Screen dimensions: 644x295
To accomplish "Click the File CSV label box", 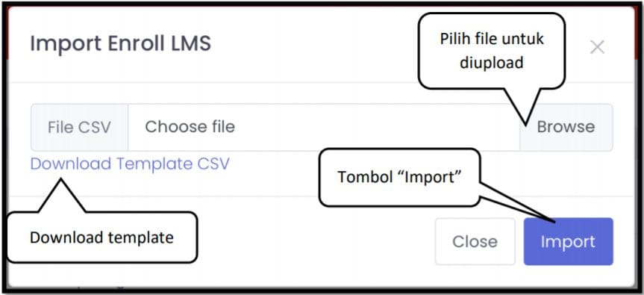I will click(x=79, y=127).
